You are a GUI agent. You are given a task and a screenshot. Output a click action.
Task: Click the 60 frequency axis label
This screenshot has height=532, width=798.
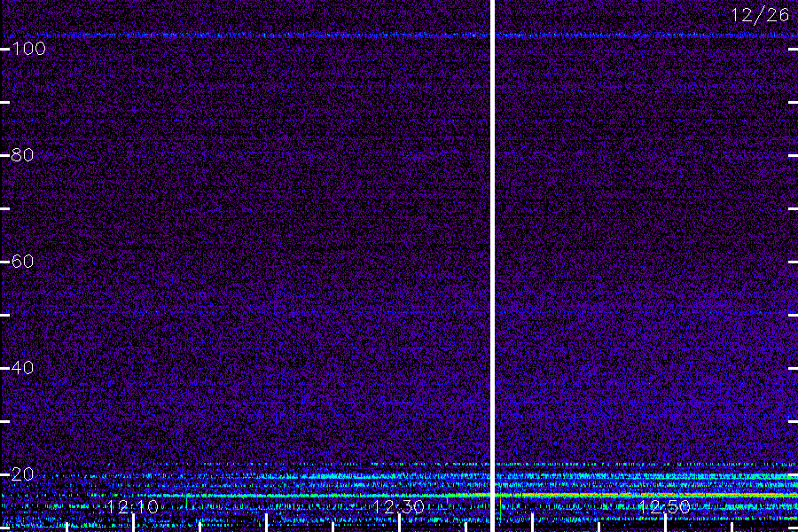point(22,262)
